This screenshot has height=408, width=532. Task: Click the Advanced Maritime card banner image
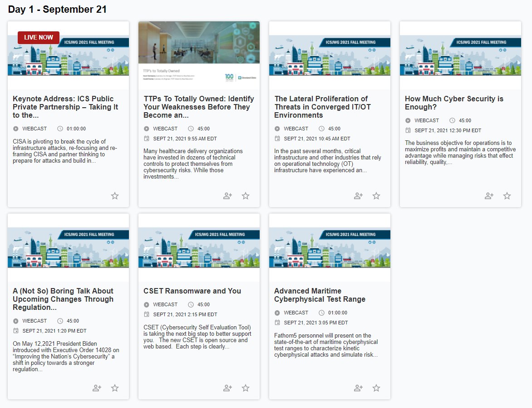(x=330, y=248)
